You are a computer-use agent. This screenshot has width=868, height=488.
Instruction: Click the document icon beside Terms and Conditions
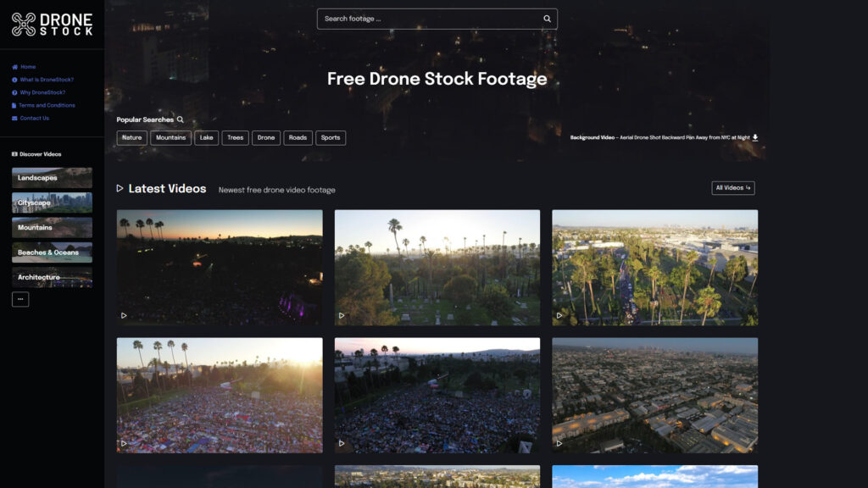tap(14, 105)
